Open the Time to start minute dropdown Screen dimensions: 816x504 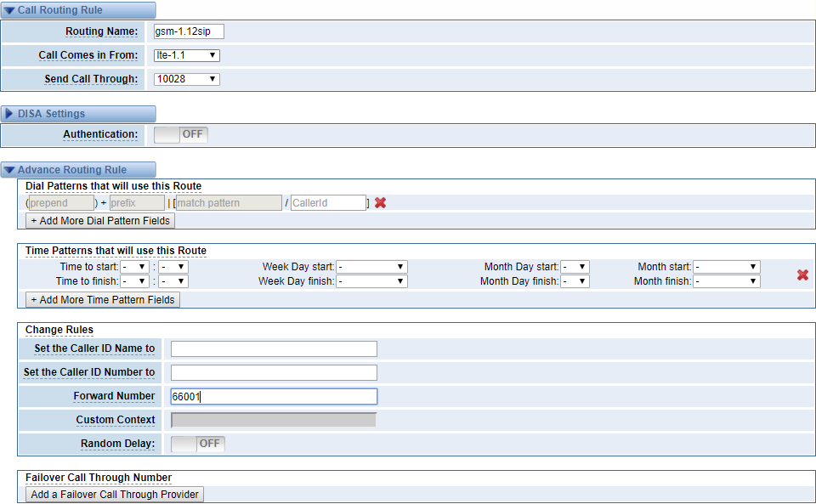tap(173, 267)
